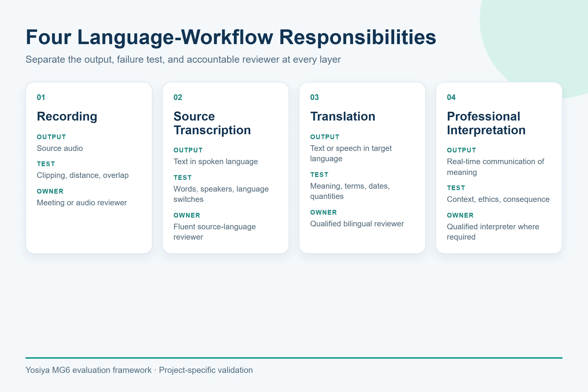Select the '02' card number

178,97
